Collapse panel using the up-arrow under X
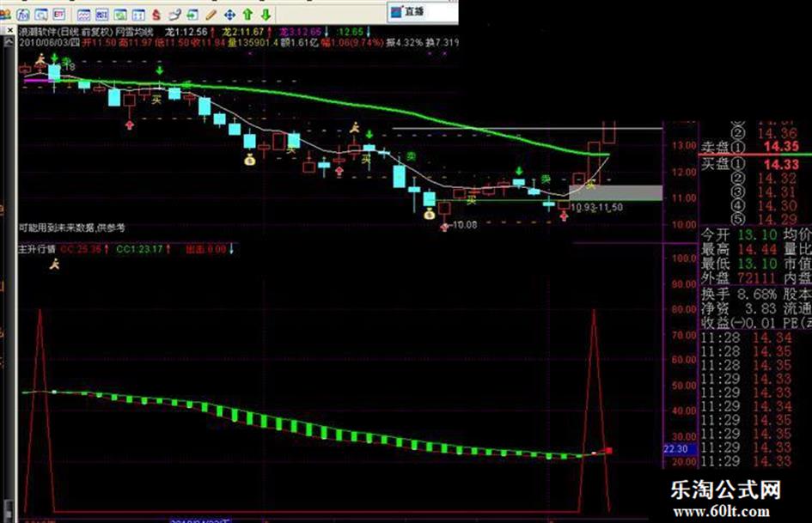The image size is (812, 523). pos(9,42)
